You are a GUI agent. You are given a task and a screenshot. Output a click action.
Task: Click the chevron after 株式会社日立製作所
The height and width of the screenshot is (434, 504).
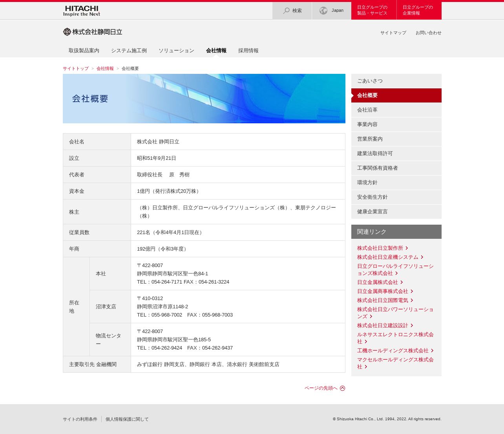[x=407, y=248]
